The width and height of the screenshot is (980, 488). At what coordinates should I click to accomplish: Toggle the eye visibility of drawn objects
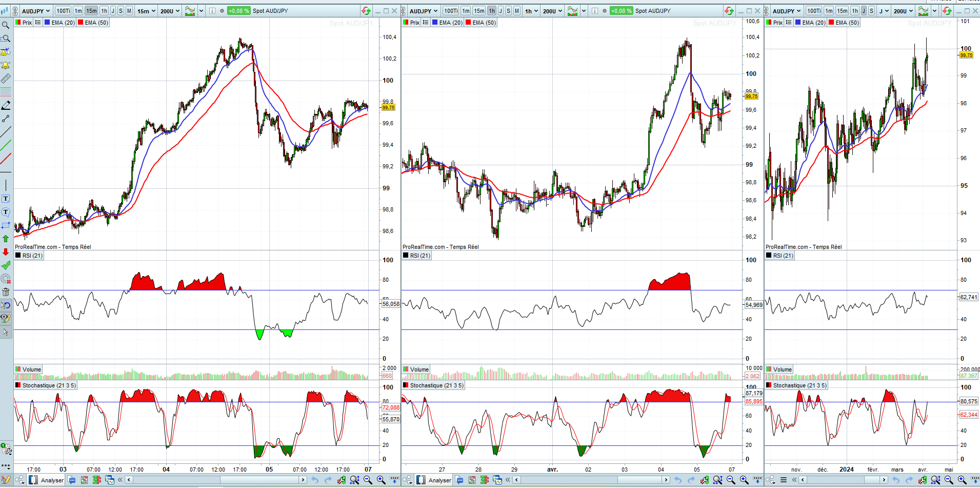(6, 318)
